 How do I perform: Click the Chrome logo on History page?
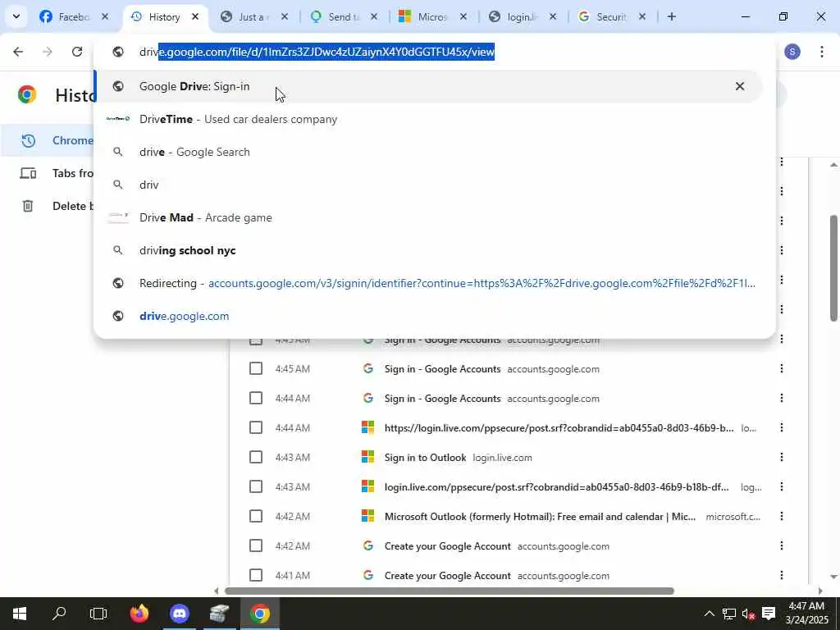[x=27, y=94]
